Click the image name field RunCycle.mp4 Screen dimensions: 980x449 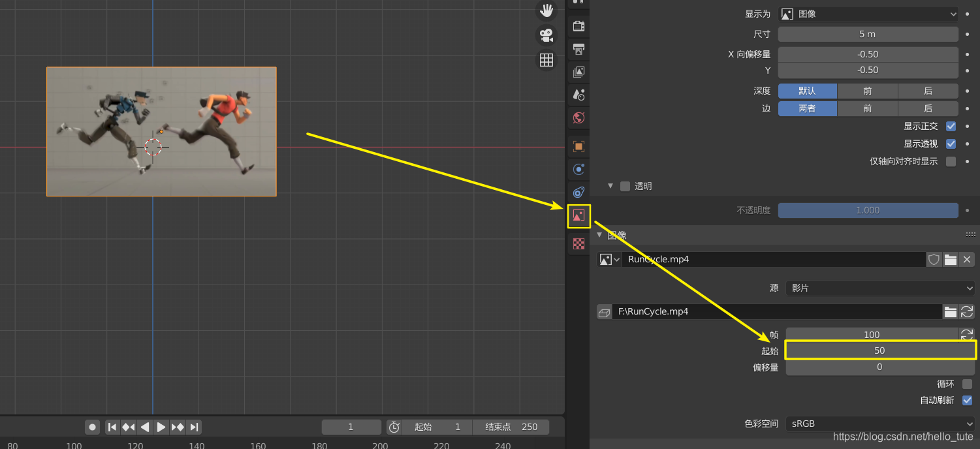774,259
